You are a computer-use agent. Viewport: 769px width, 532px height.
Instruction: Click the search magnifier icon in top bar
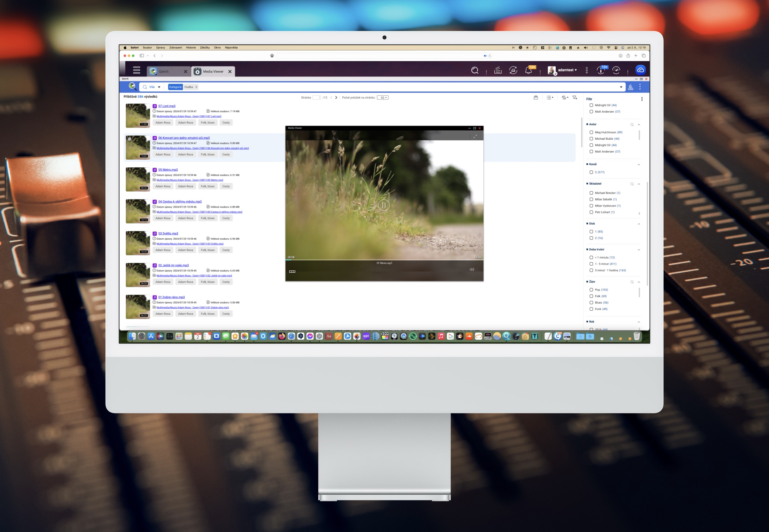pos(475,70)
